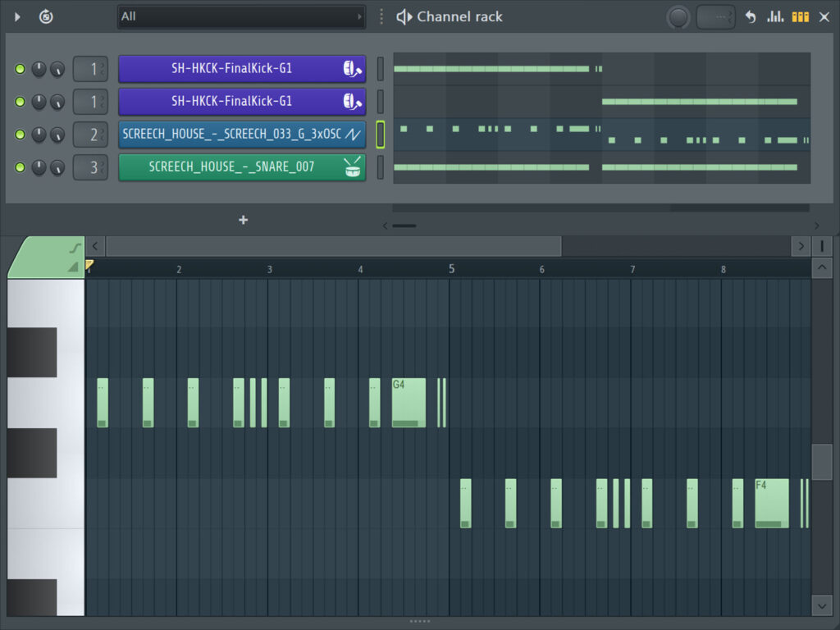Viewport: 840px width, 630px height.
Task: Toggle the yellow step sequencer view icon
Action: pyautogui.click(x=801, y=17)
